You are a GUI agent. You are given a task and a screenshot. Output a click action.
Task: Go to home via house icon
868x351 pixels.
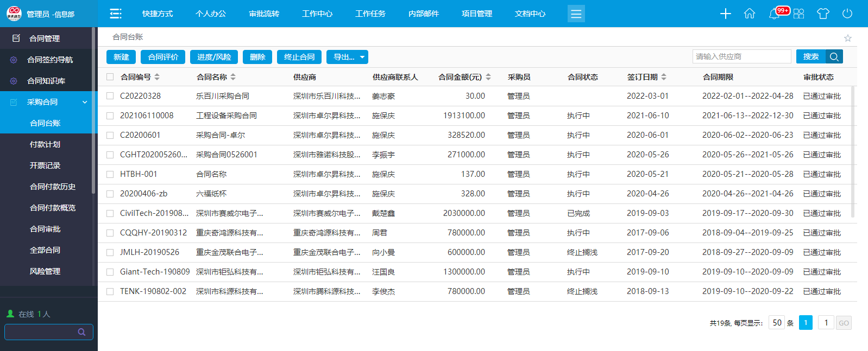pos(750,14)
